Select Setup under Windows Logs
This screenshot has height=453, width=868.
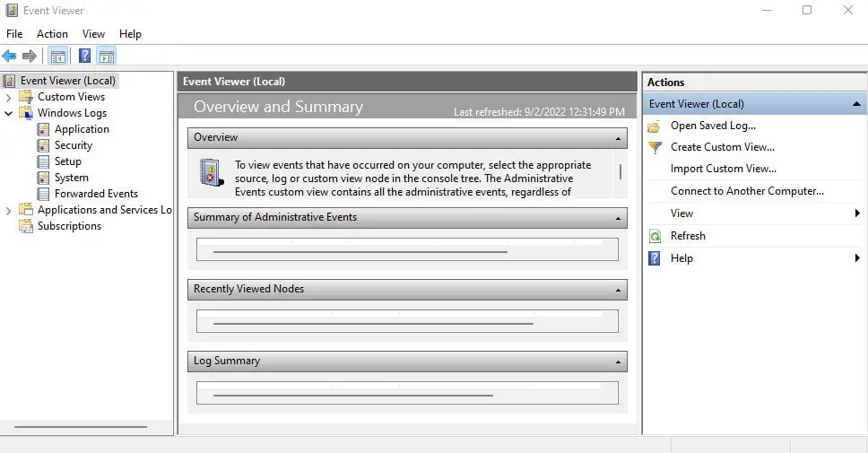(x=67, y=161)
